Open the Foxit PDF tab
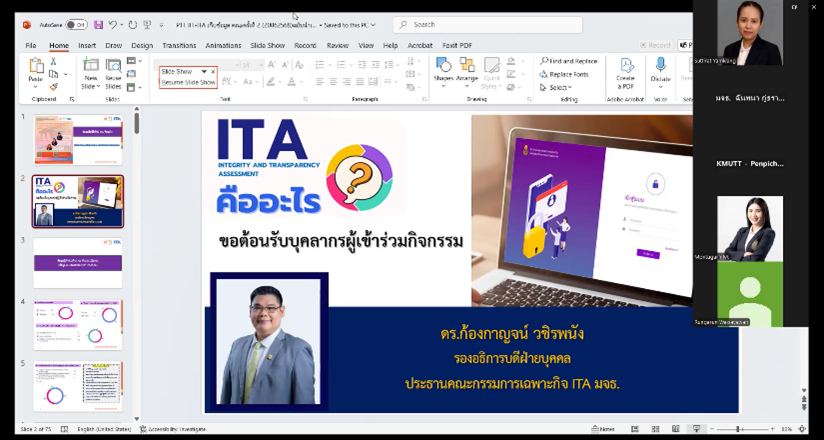This screenshot has width=824, height=440. click(457, 46)
